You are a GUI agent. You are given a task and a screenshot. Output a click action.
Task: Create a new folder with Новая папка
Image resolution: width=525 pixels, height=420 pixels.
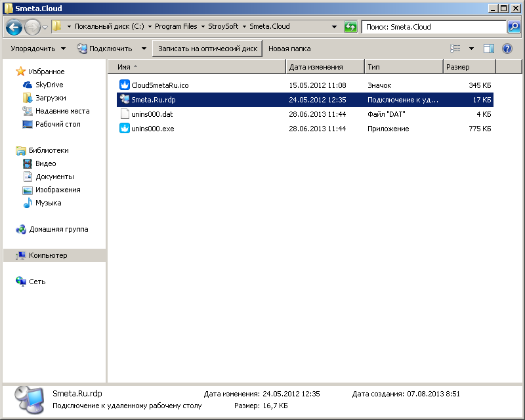pyautogui.click(x=289, y=49)
